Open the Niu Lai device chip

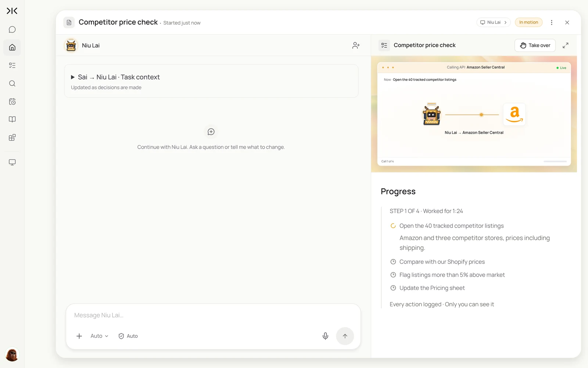(x=494, y=22)
